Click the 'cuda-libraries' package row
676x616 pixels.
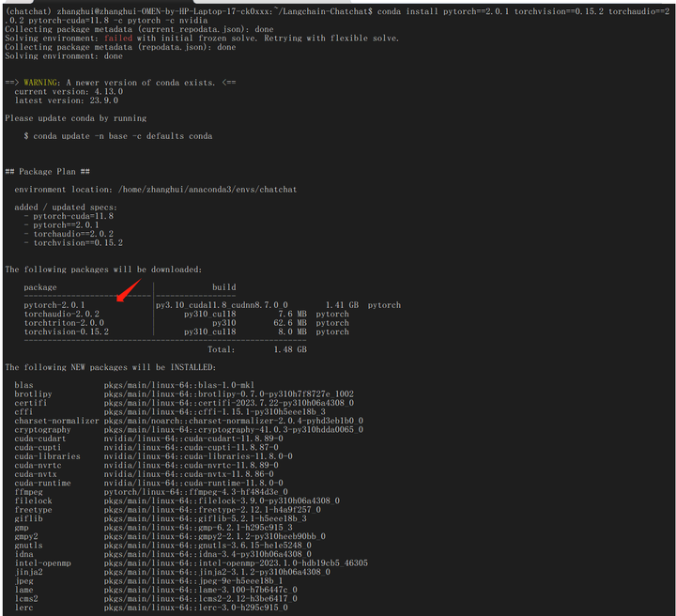coord(153,456)
